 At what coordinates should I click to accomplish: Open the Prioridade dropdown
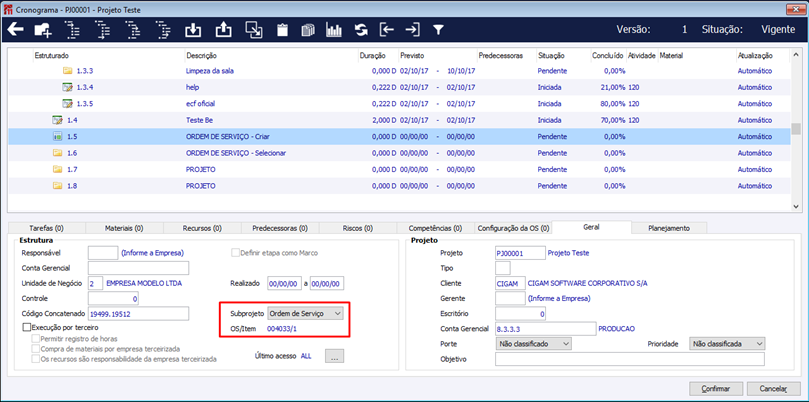[x=727, y=343]
